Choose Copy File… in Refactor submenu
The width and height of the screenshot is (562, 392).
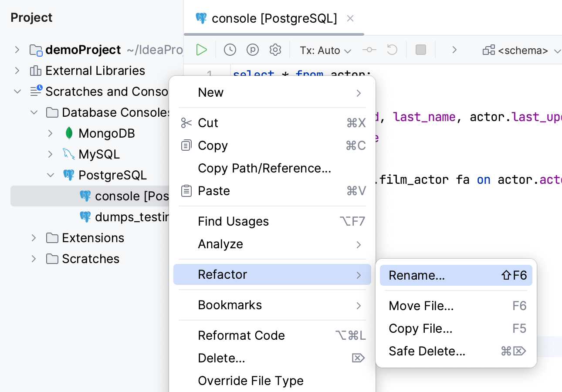click(456, 328)
